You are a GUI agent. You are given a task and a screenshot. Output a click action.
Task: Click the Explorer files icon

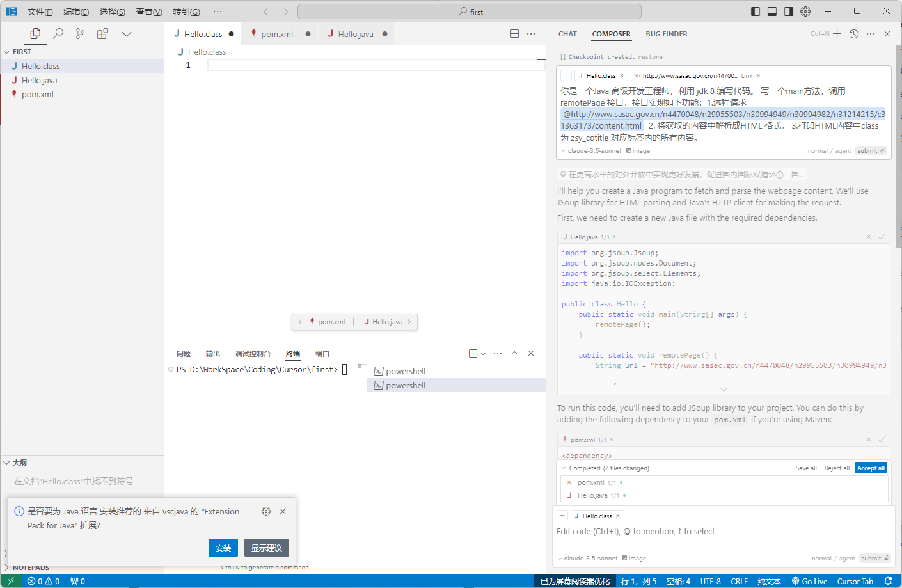pos(35,34)
